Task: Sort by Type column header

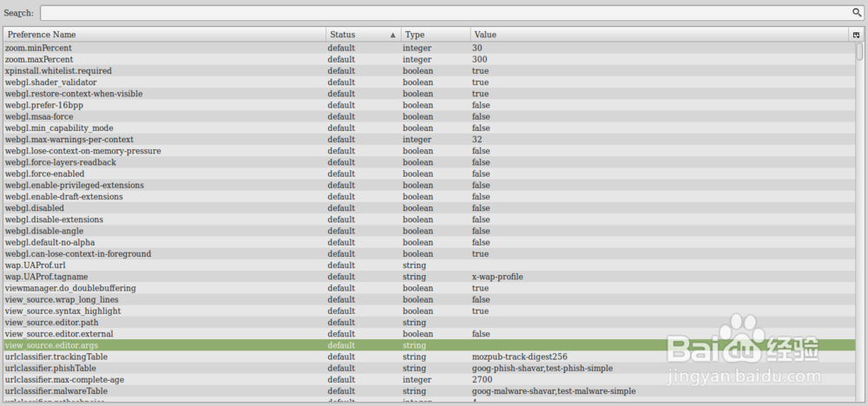Action: [x=436, y=35]
